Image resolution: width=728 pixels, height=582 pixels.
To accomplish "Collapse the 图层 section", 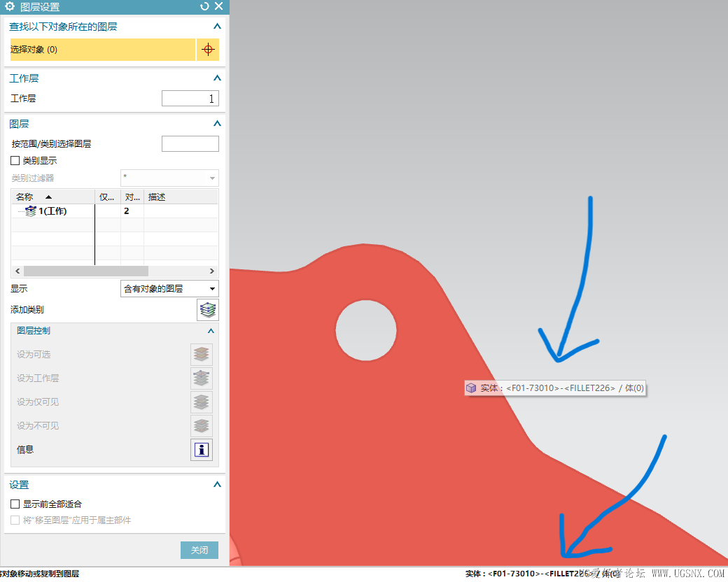I will 217,123.
